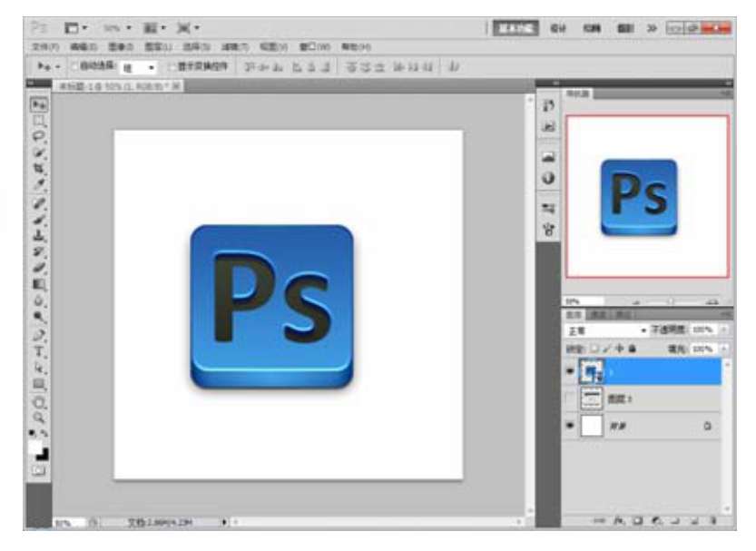This screenshot has height=551, width=756.
Task: Click the Background layer thumbnail
Action: pos(591,426)
